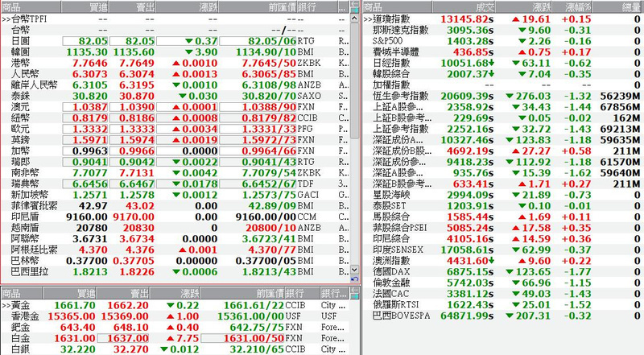
Task: Select the 南非幣 currency row
Action: 175,172
